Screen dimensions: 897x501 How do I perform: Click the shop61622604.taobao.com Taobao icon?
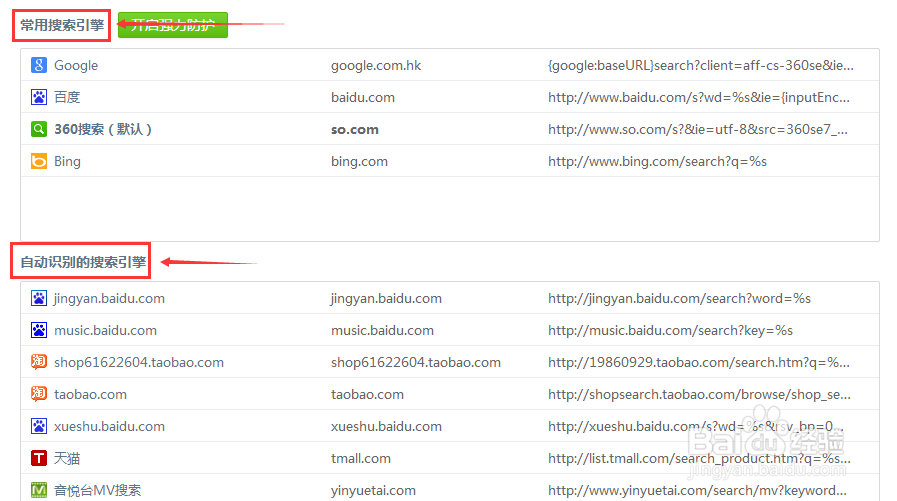[39, 362]
